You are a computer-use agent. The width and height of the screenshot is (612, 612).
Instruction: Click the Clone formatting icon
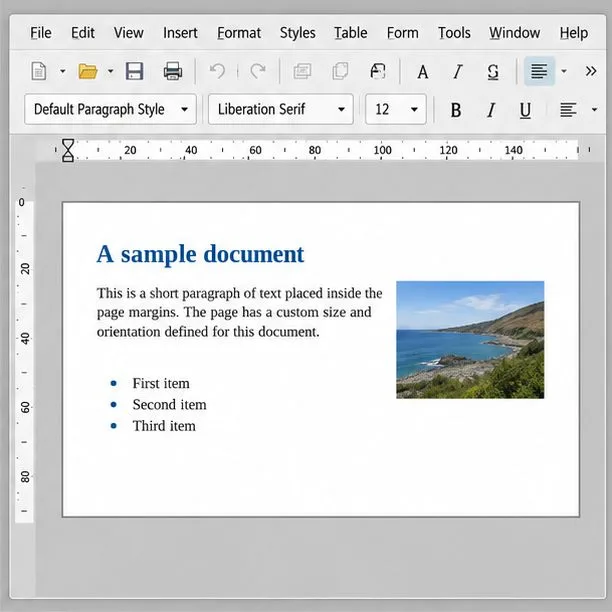[378, 71]
